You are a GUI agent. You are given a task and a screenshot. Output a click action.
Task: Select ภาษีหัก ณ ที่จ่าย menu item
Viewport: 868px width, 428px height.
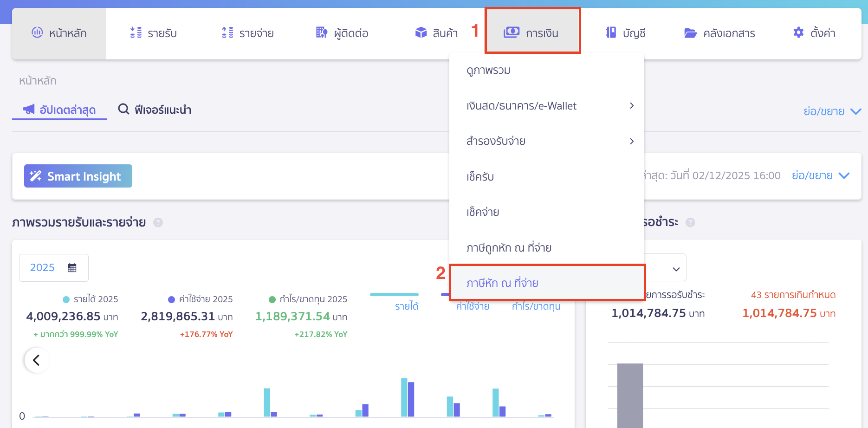(502, 283)
